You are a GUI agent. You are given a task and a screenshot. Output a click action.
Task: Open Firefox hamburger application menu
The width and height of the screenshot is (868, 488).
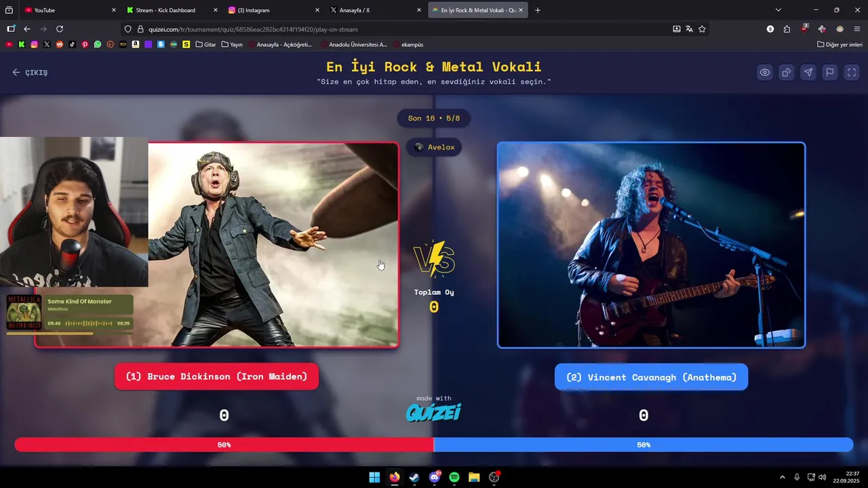[857, 29]
